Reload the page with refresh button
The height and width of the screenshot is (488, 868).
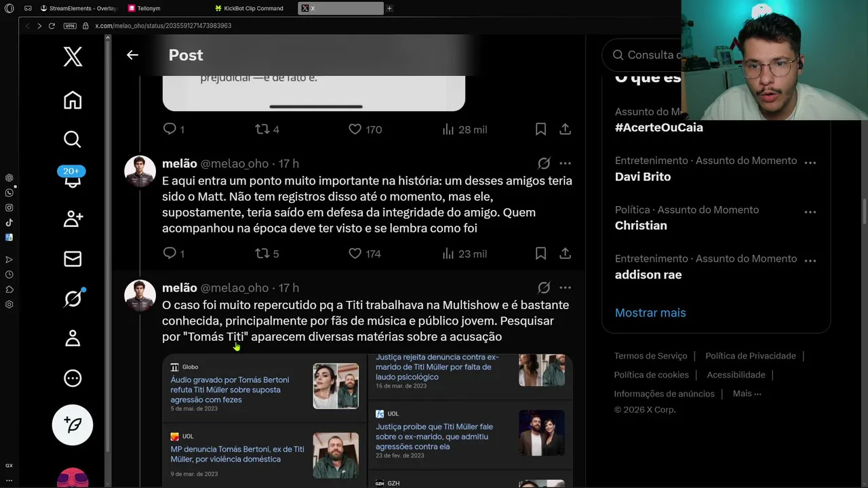(52, 26)
